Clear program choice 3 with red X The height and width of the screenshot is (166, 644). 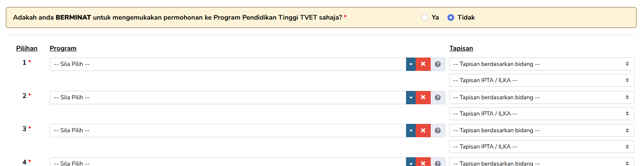tap(423, 131)
